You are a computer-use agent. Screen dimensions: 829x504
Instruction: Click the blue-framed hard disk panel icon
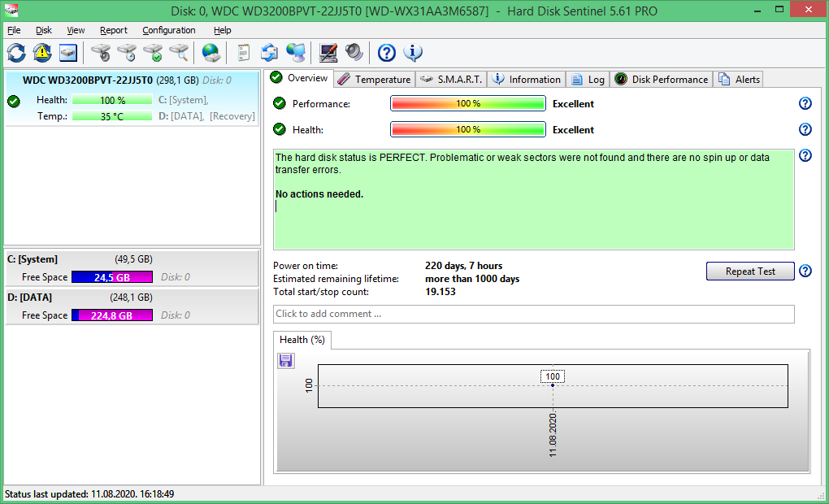coord(68,53)
